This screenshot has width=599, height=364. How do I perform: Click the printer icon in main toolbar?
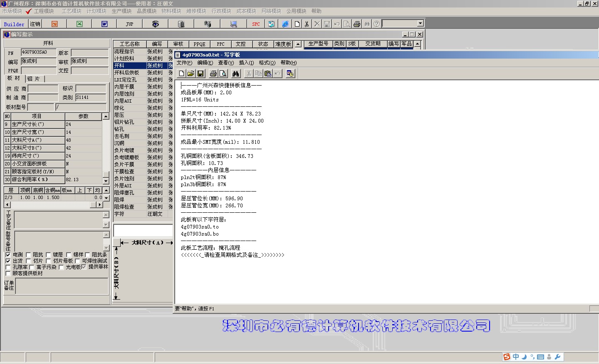pos(357,24)
